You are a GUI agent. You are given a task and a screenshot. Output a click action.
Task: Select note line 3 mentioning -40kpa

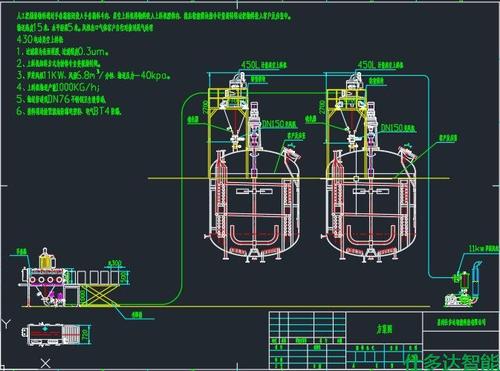pyautogui.click(x=94, y=75)
